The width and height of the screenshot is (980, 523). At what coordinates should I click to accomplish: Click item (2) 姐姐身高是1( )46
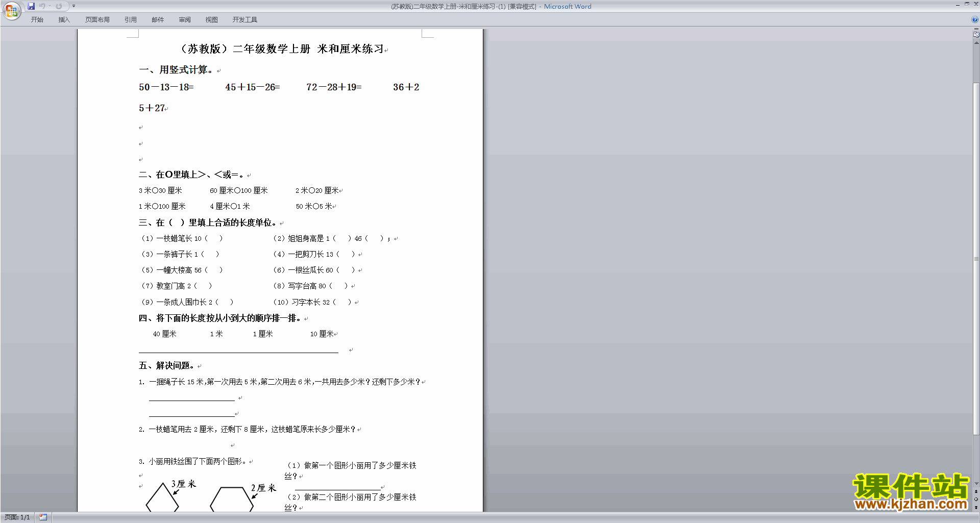[x=332, y=238]
